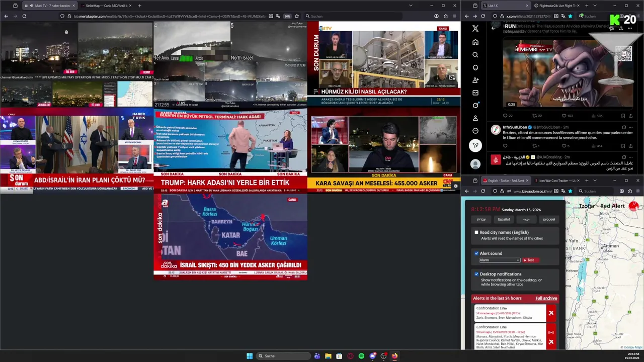Open X Messages envelope icon

tap(475, 93)
